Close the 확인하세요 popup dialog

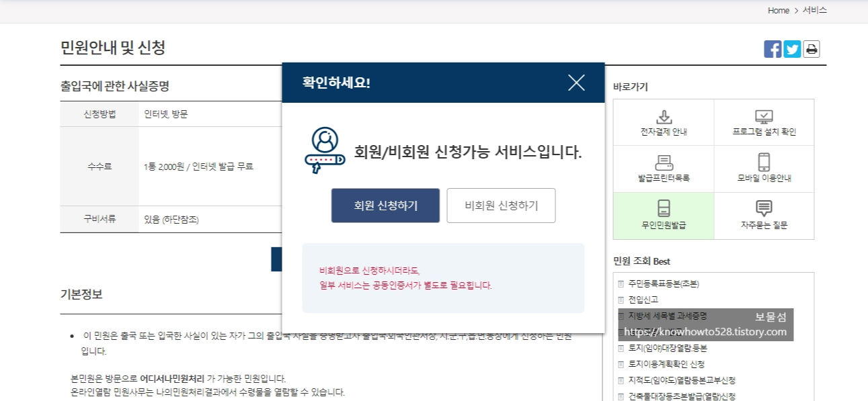click(576, 83)
